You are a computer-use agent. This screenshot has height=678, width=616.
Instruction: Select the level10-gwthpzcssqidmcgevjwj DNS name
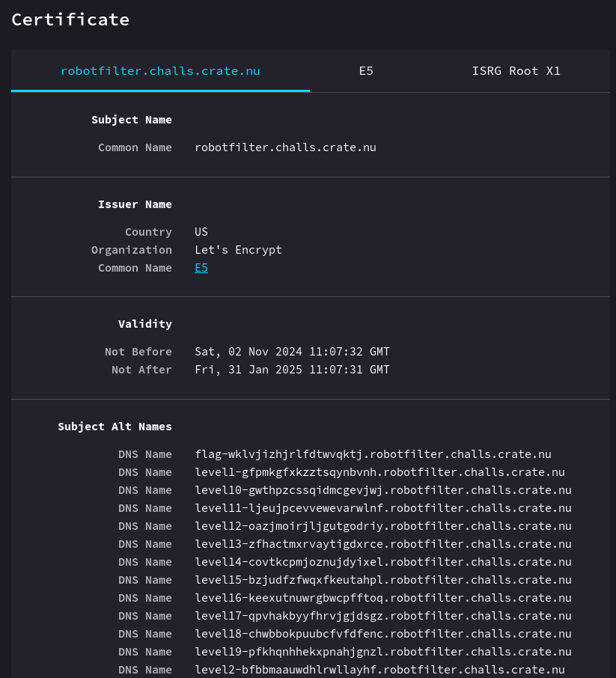tap(383, 489)
